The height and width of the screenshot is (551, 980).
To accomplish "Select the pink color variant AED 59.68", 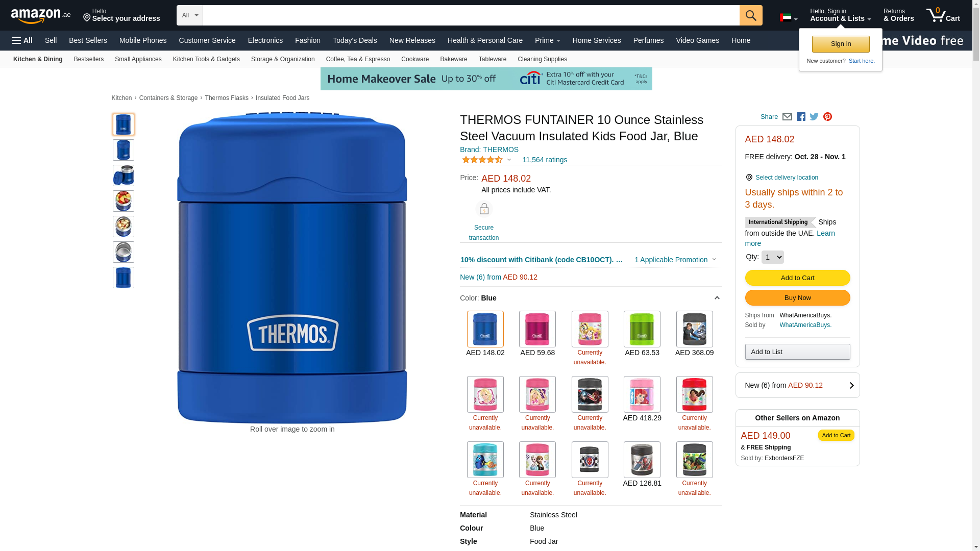I will click(537, 334).
